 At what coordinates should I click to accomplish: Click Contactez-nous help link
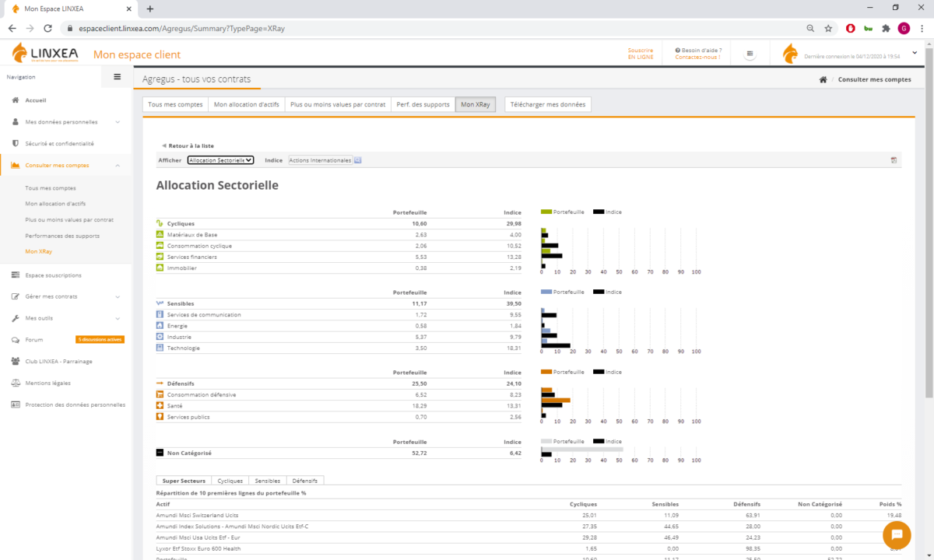[x=697, y=58]
